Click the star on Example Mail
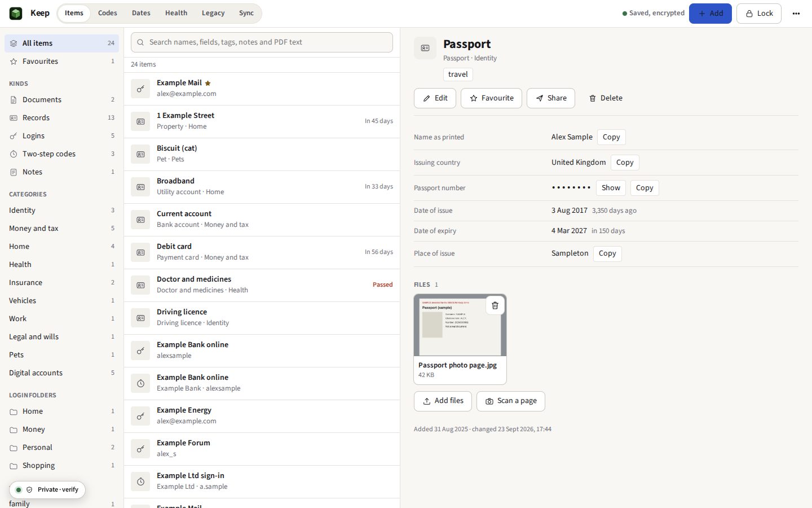Image resolution: width=812 pixels, height=508 pixels. click(x=208, y=83)
